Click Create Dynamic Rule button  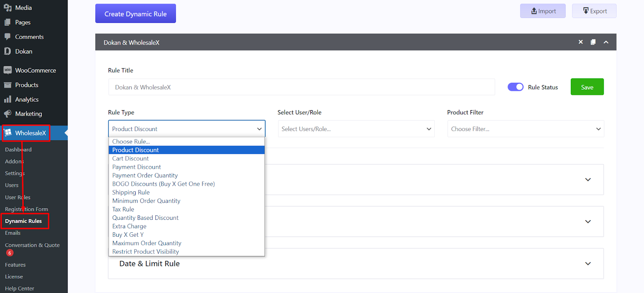(x=136, y=14)
